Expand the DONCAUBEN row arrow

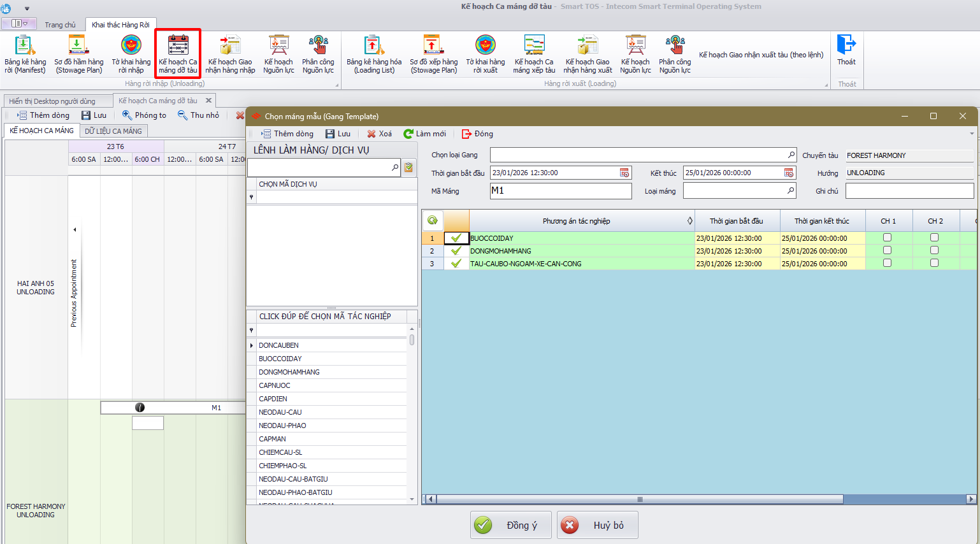tap(252, 345)
